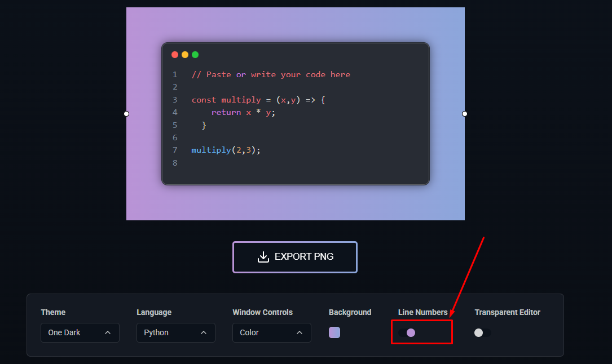Image resolution: width=612 pixels, height=364 pixels.
Task: Enable the Transparent Editor switch
Action: tap(482, 332)
